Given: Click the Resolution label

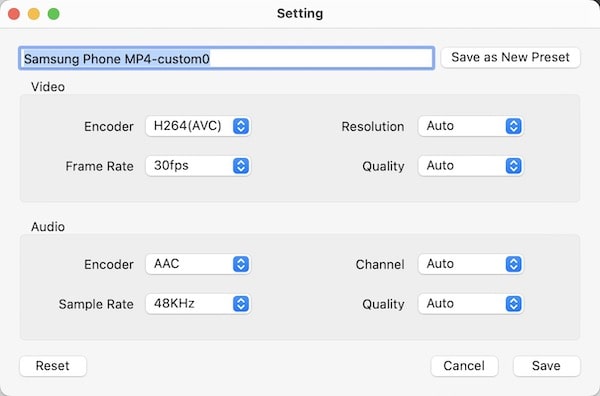Looking at the screenshot, I should point(373,126).
